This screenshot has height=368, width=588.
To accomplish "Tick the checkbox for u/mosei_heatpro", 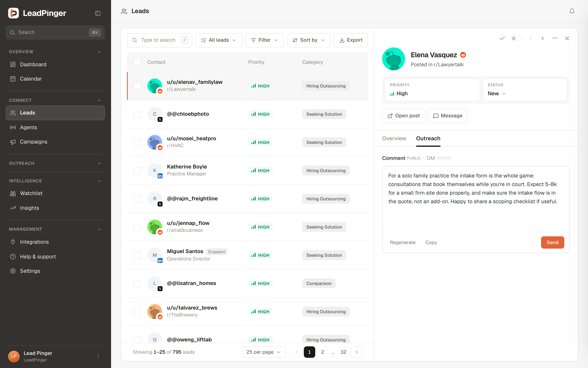I will [x=137, y=143].
